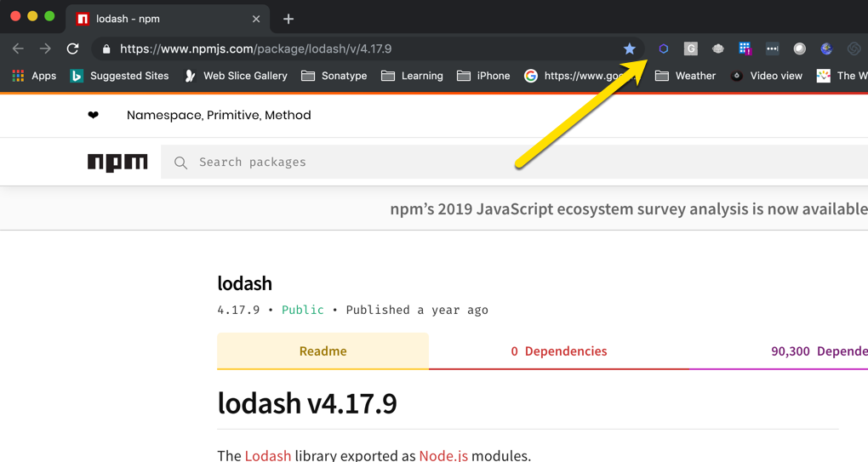View site security via the padlock icon
Screen dimensions: 868x462
106,49
